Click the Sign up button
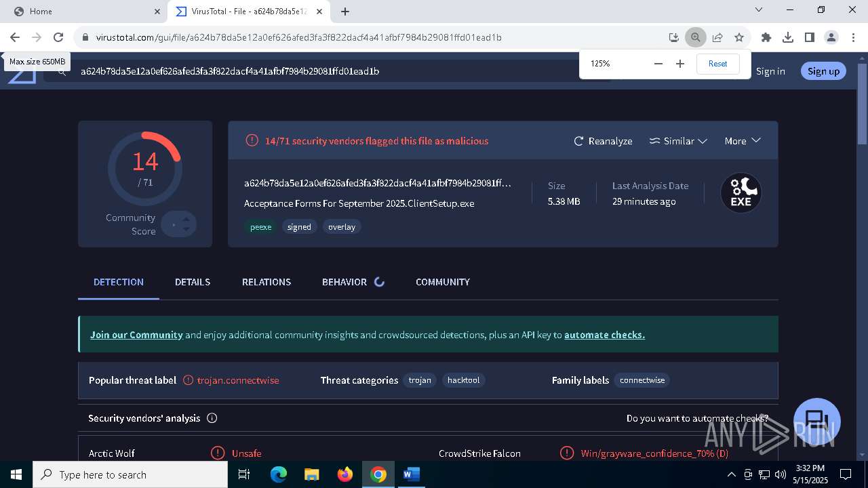Screen dimensions: 868x488 click(x=823, y=71)
